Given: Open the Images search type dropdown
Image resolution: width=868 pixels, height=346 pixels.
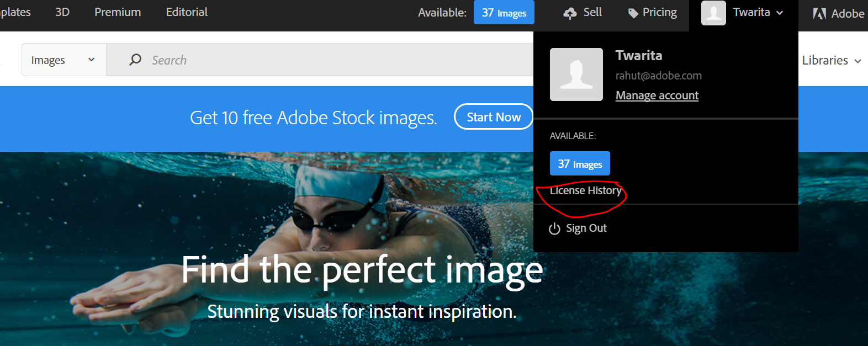Looking at the screenshot, I should [64, 60].
